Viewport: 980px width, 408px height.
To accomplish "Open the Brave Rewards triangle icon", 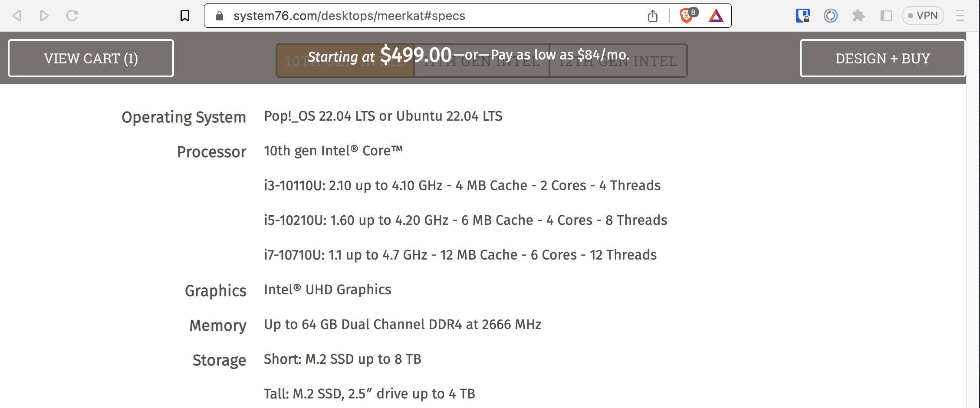I will click(716, 16).
